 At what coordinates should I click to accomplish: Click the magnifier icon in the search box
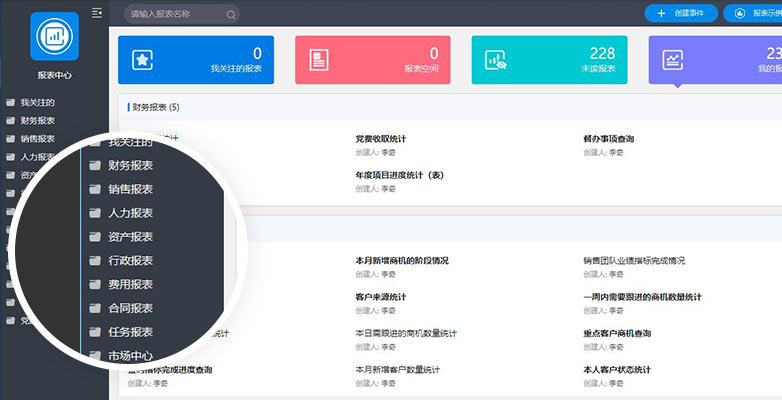(231, 15)
